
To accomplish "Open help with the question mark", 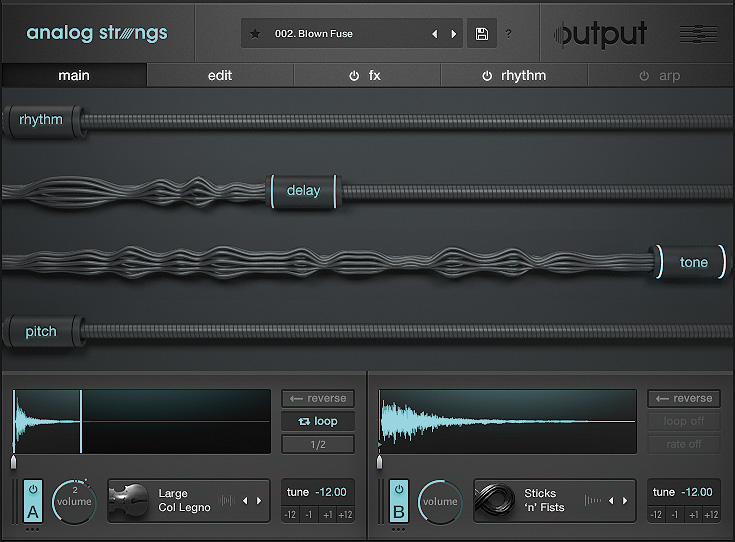I will coord(509,34).
